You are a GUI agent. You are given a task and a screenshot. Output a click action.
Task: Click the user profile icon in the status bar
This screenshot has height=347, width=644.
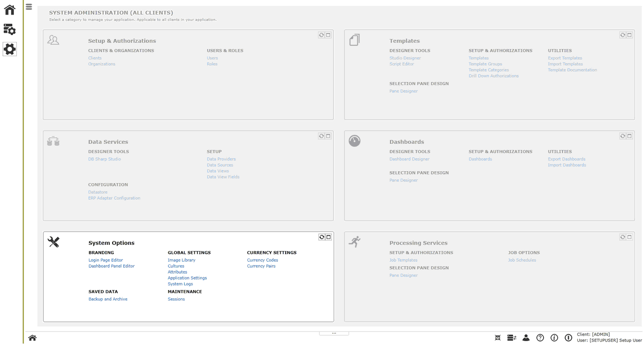pyautogui.click(x=526, y=337)
